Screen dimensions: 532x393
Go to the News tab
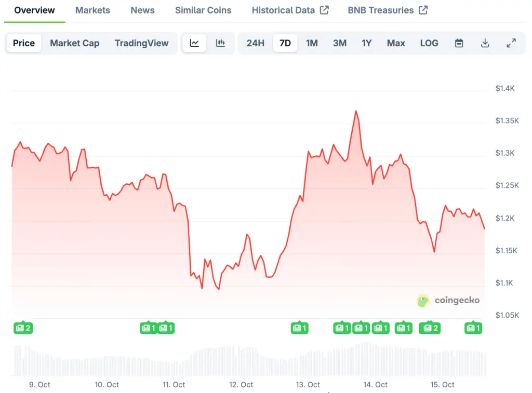click(142, 10)
